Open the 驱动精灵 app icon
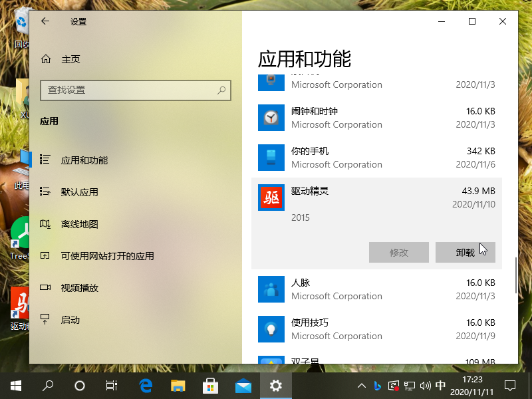 coord(271,198)
